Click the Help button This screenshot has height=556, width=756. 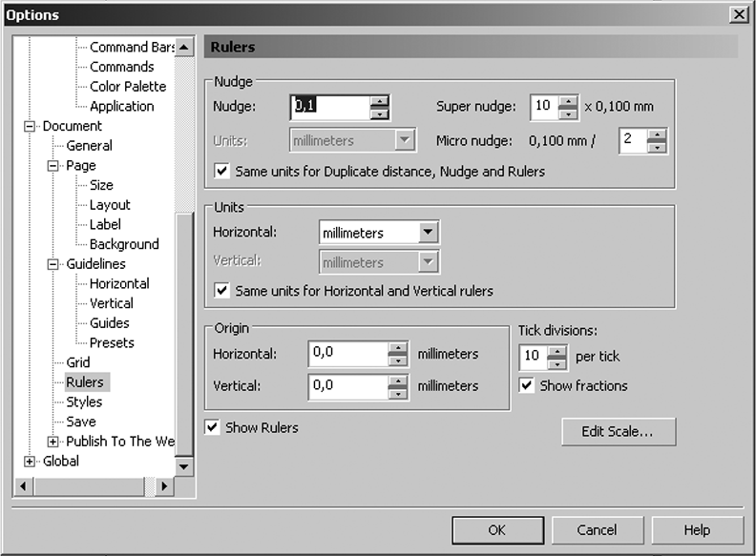tap(697, 530)
